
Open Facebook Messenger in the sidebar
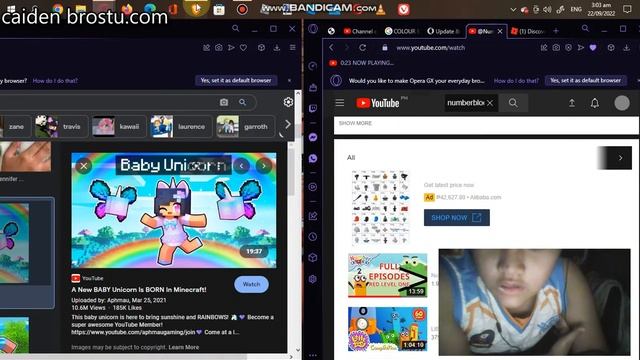313,137
